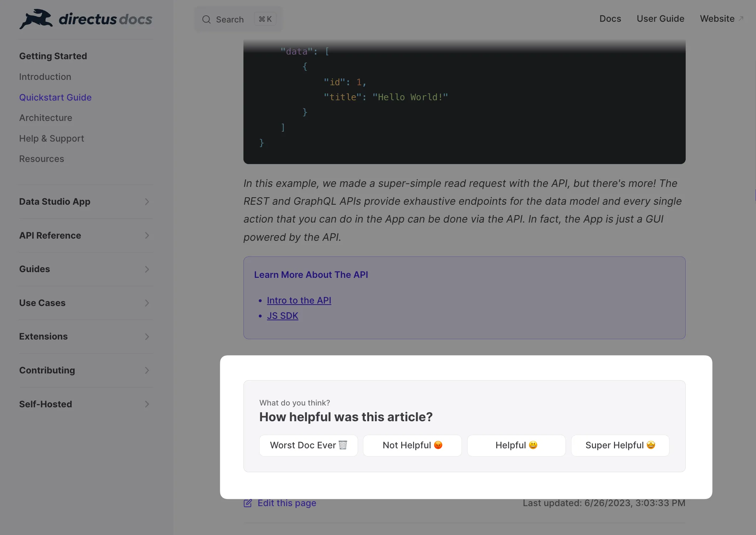Expand the Use Cases sidebar section
Viewport: 756px width, 535px height.
(148, 303)
